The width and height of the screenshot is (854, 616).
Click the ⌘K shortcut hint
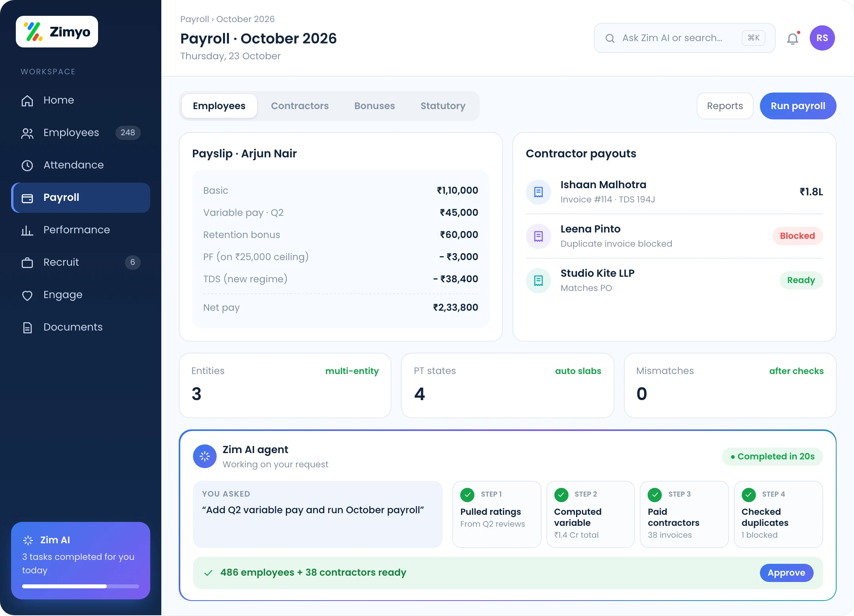click(x=754, y=38)
